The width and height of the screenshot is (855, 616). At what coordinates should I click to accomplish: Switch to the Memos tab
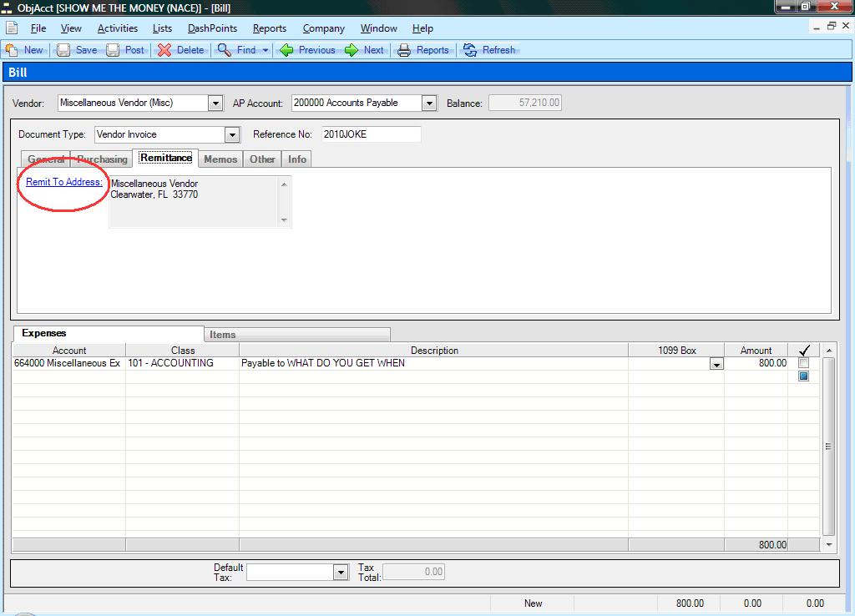pyautogui.click(x=220, y=159)
